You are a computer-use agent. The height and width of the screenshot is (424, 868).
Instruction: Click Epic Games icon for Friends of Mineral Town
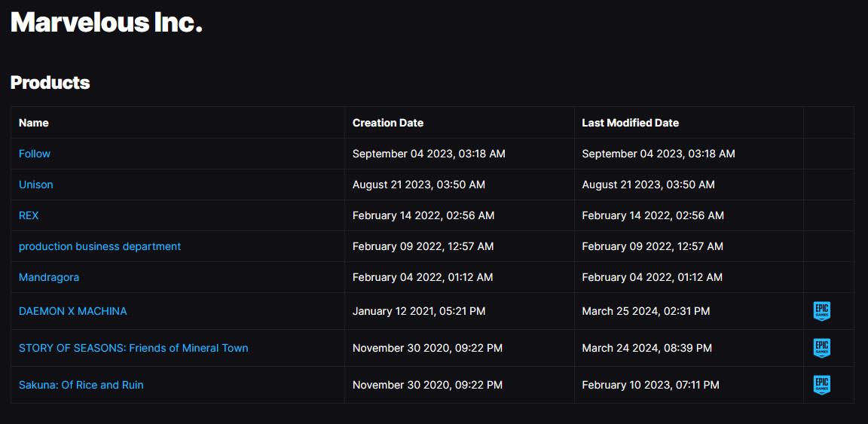click(x=821, y=348)
